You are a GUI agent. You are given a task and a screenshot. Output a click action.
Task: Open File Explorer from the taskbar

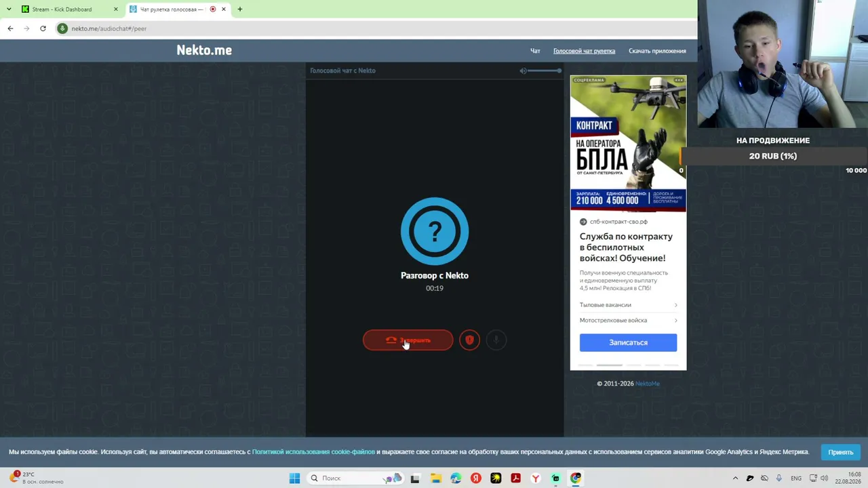(x=435, y=479)
